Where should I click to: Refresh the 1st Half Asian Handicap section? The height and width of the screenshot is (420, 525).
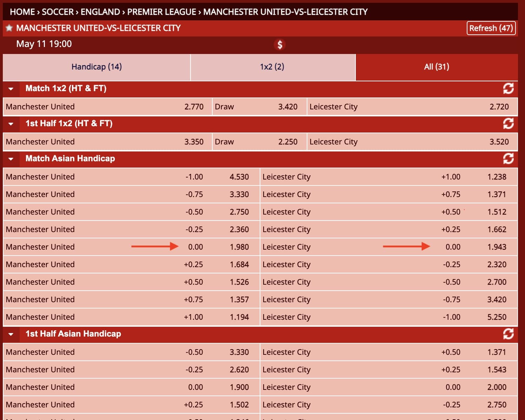(508, 334)
